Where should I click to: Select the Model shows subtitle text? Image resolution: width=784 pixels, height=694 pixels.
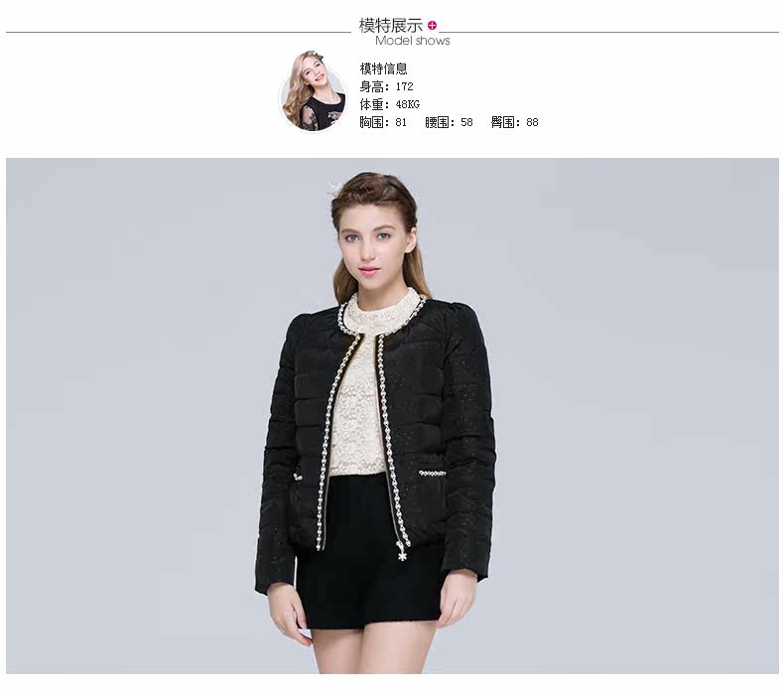point(413,41)
